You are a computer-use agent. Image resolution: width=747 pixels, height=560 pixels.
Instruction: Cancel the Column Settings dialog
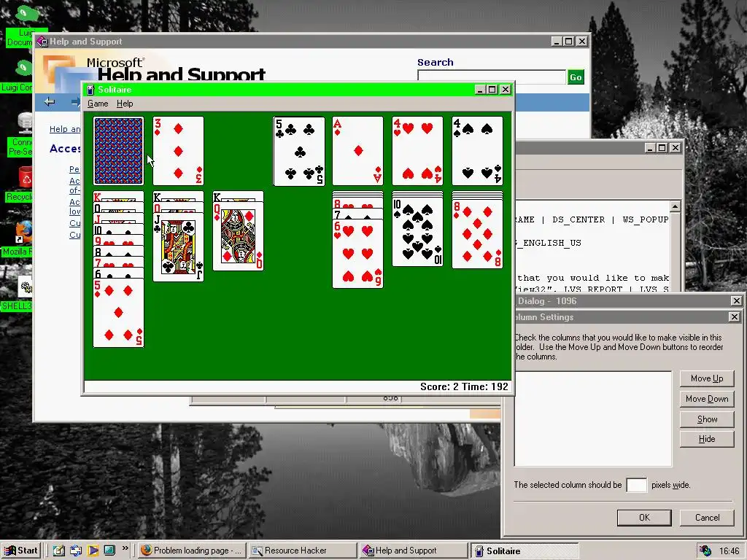coord(707,518)
